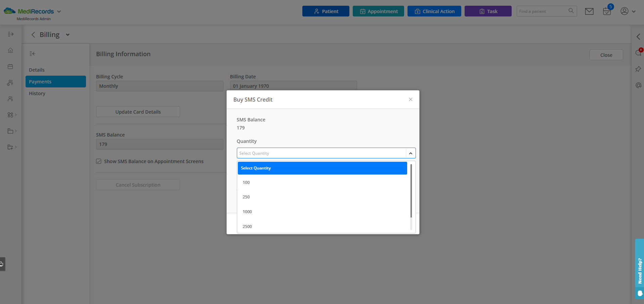Click the Billing Cycle Monthly field
The height and width of the screenshot is (304, 644).
[160, 86]
